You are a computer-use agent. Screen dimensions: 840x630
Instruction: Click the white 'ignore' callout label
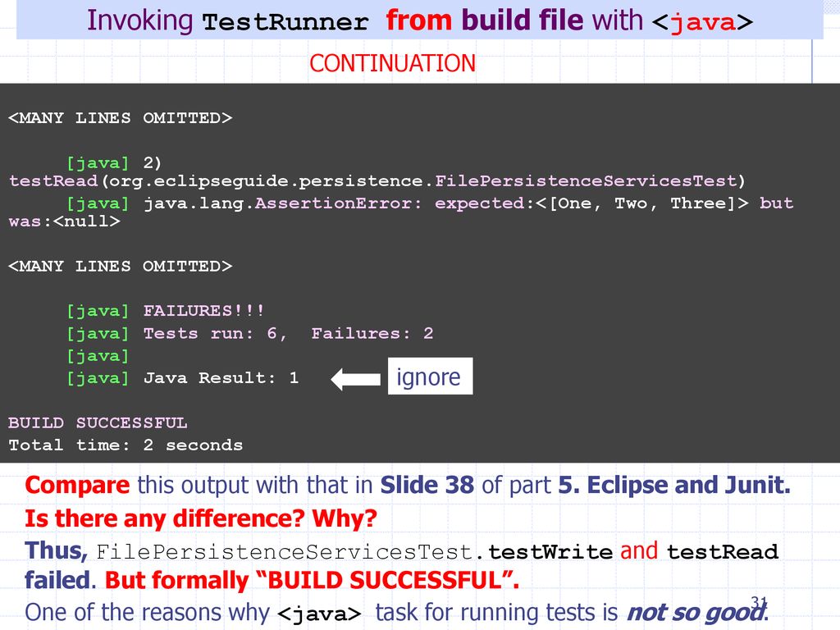pos(430,376)
